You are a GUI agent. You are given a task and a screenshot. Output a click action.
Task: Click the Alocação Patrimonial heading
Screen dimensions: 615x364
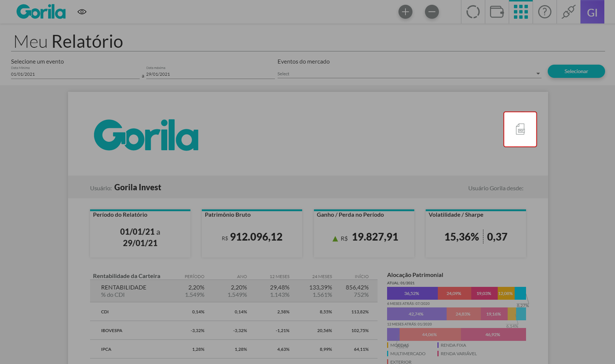pyautogui.click(x=415, y=275)
